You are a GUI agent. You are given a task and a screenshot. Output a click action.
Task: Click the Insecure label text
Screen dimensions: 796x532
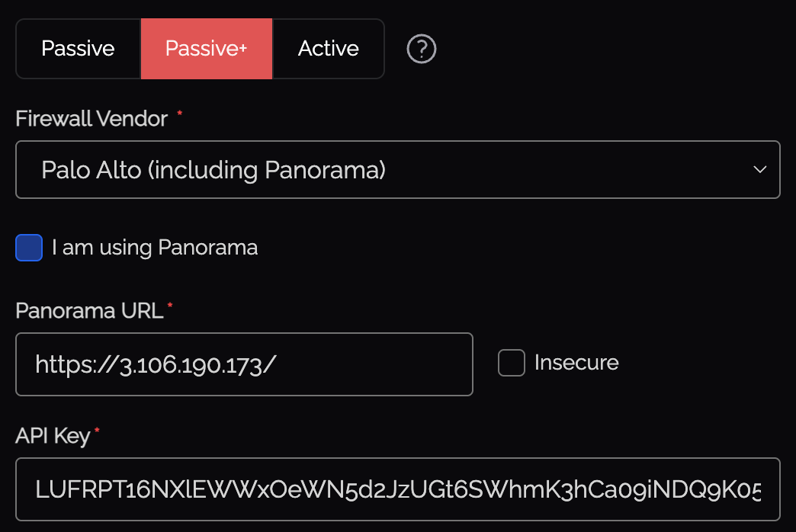click(x=576, y=363)
